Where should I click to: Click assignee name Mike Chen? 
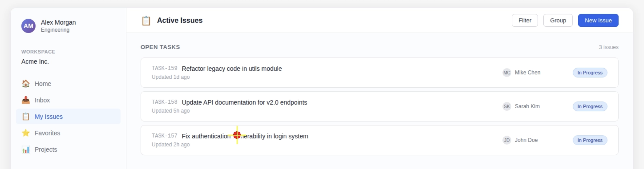click(x=527, y=73)
